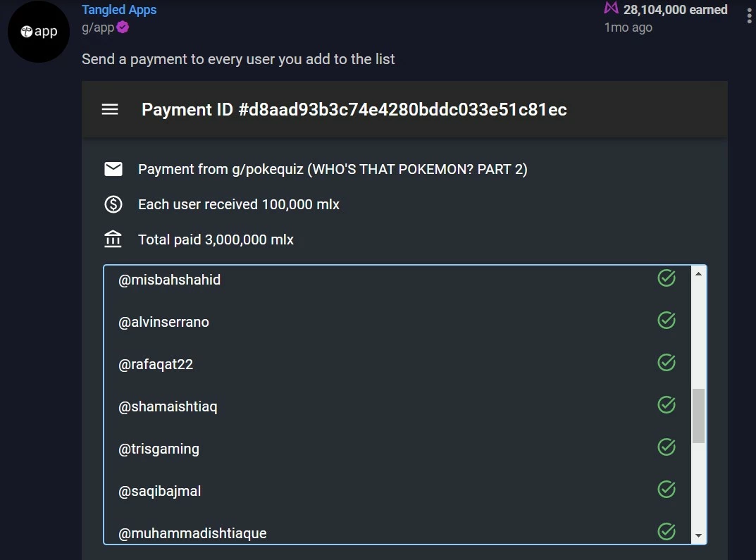
Task: Click the envelope icon next to Payment from g/pokequiz
Action: (113, 169)
